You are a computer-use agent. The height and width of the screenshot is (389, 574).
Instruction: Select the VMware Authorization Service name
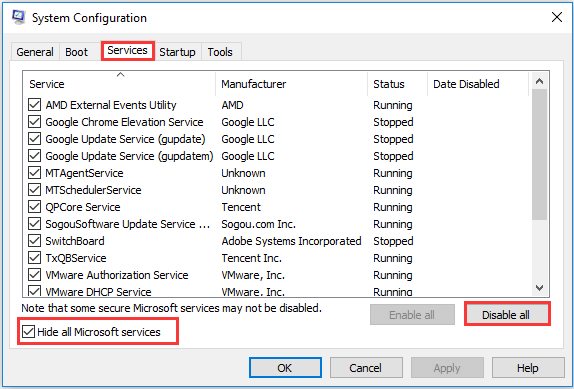point(117,275)
